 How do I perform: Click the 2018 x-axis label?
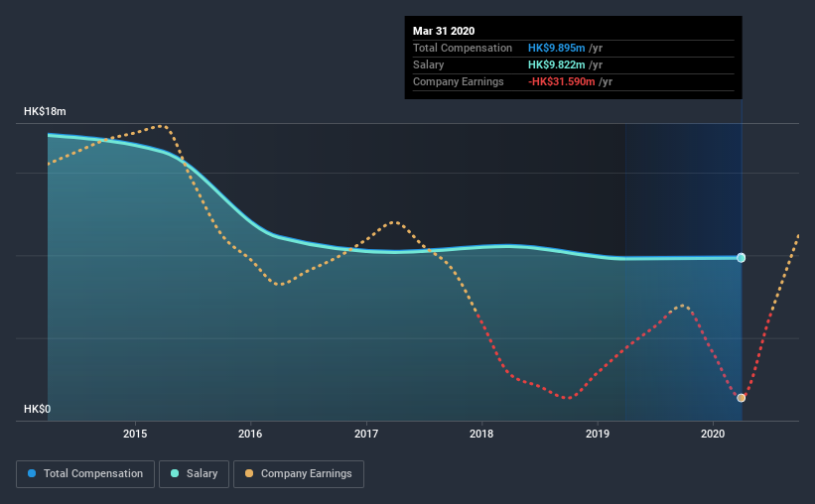coord(481,434)
